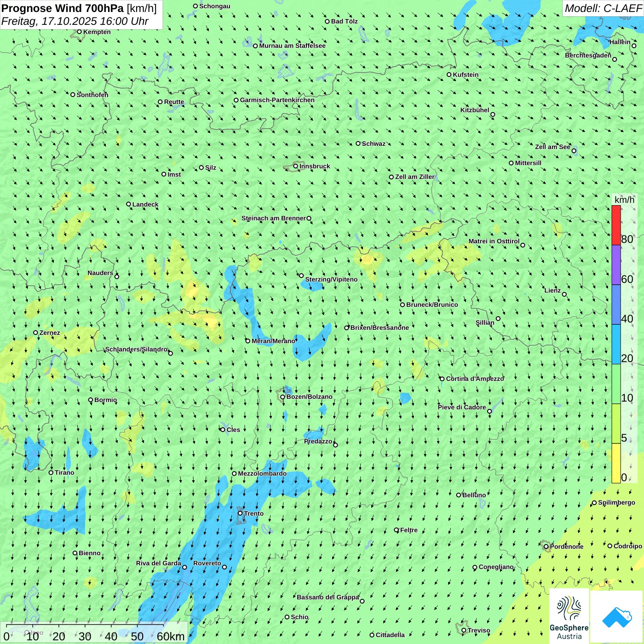Click the Spilimbergo label

pyautogui.click(x=616, y=502)
